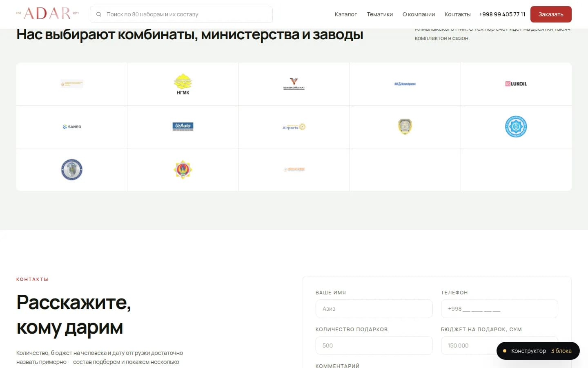Open the О компании page
Screen dimensions: 588x368
coord(419,14)
